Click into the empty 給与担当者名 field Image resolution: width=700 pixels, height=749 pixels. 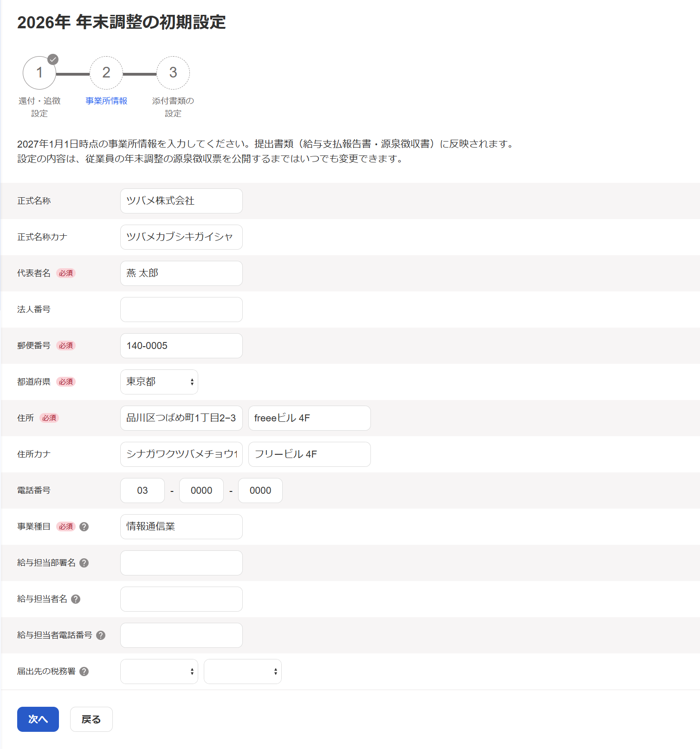click(181, 599)
